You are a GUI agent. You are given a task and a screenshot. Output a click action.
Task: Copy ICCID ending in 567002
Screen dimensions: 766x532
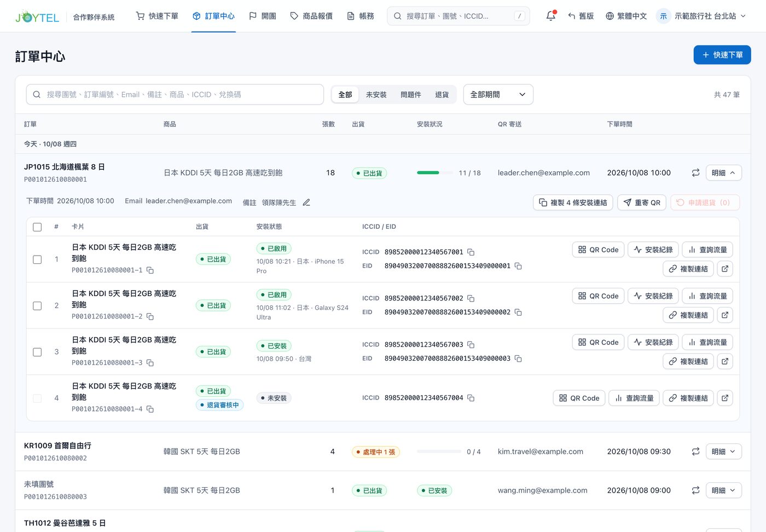point(471,299)
